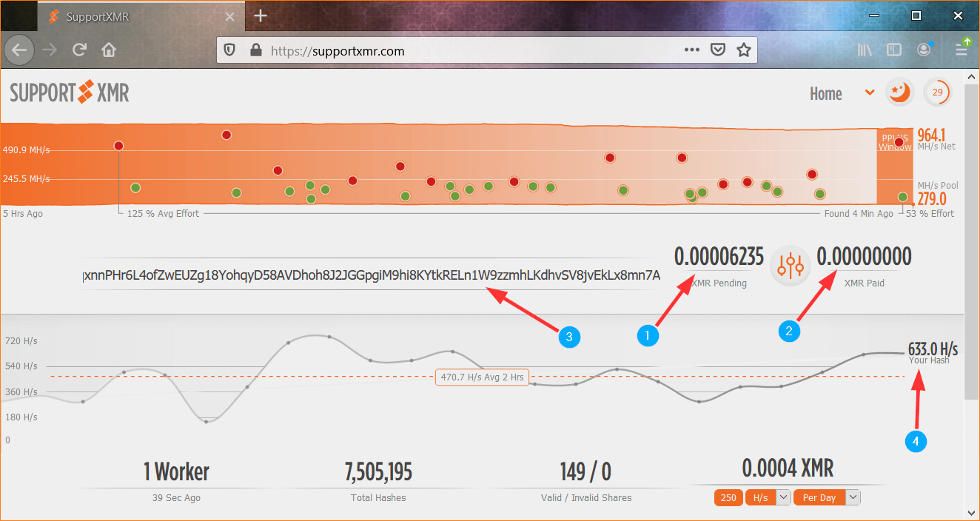Open the Firefox Library icon
This screenshot has height=521, width=980.
[x=865, y=50]
